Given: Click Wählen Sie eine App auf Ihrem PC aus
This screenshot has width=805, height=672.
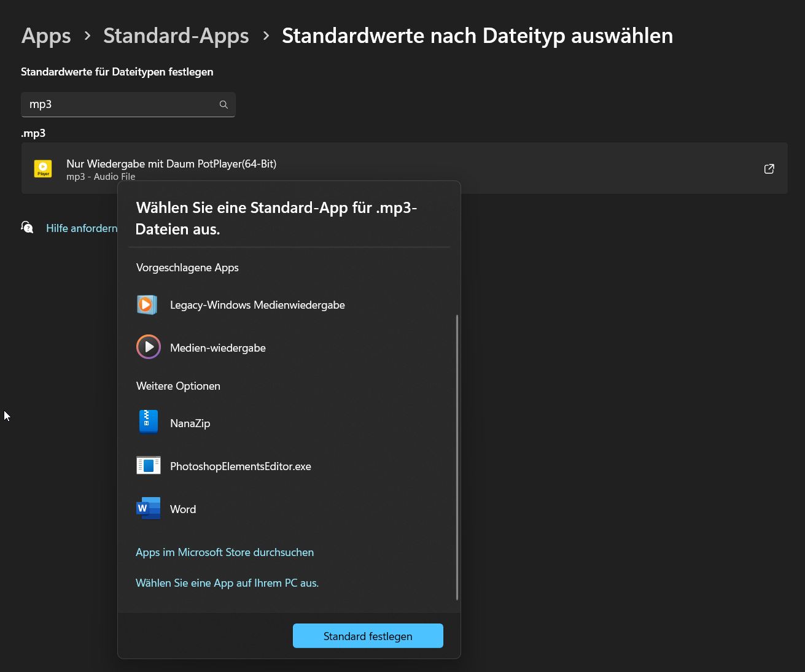Looking at the screenshot, I should pyautogui.click(x=227, y=583).
